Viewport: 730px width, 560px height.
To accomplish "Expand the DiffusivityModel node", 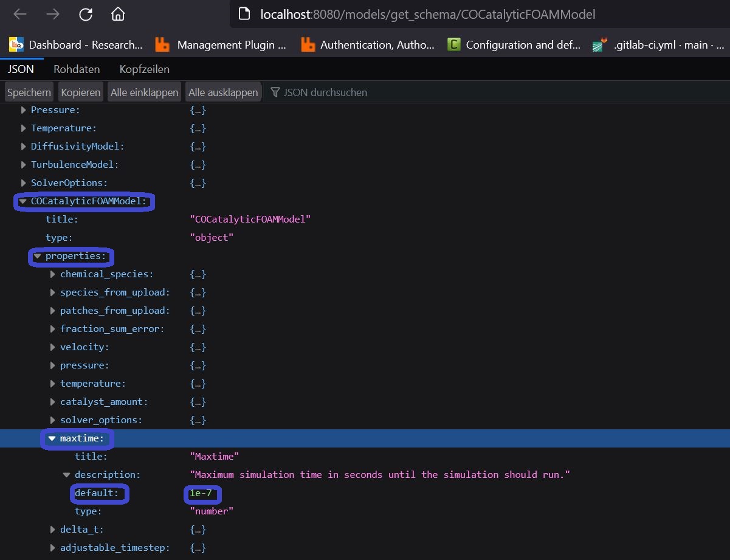I will point(24,147).
